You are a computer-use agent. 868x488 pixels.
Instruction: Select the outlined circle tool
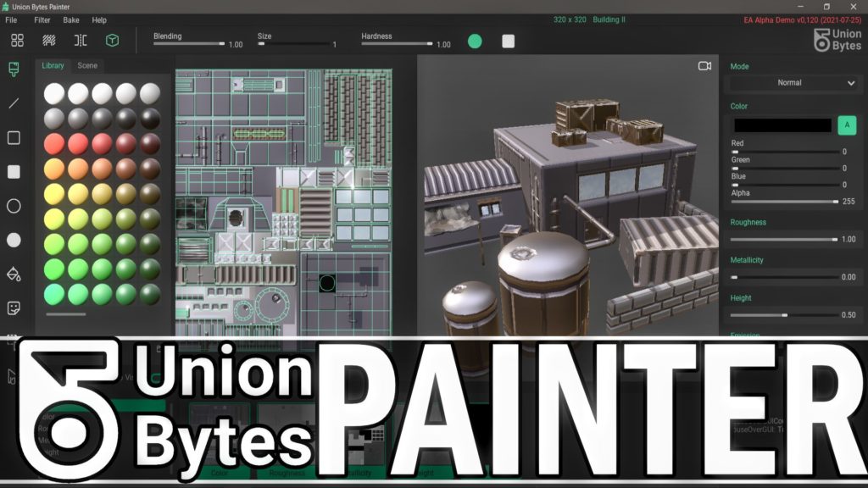(14, 206)
